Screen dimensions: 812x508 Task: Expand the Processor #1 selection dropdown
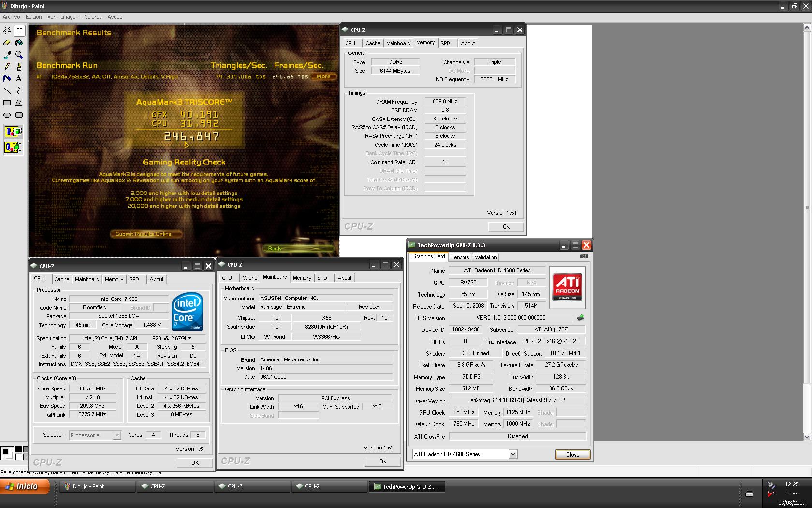click(x=117, y=435)
